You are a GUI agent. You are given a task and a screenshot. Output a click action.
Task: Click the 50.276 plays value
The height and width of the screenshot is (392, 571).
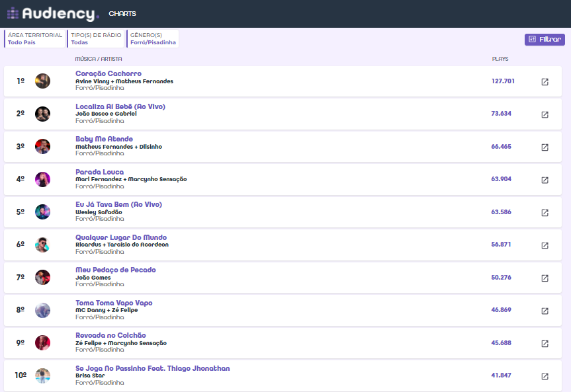501,278
